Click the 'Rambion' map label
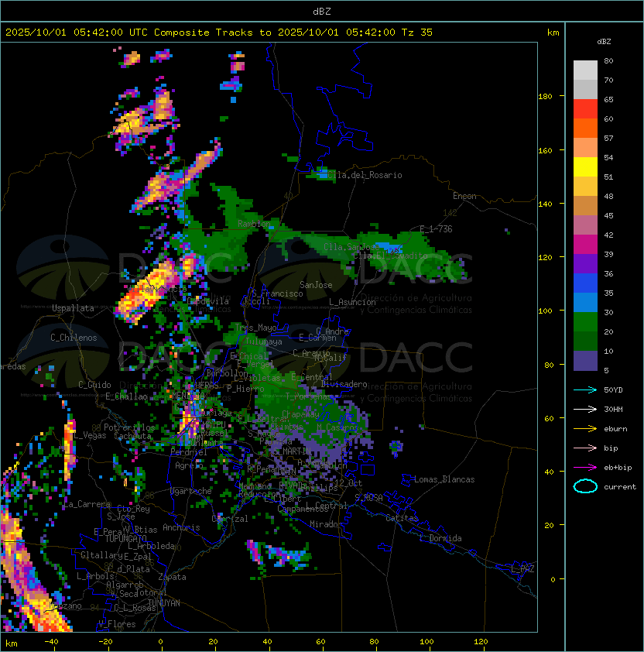 (x=254, y=224)
